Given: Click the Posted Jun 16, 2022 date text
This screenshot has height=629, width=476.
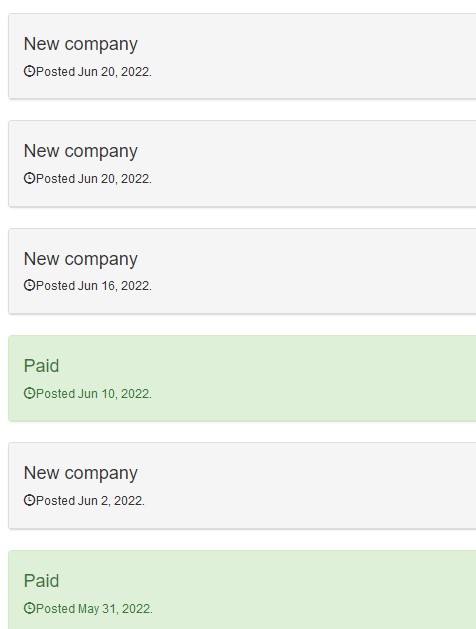Looking at the screenshot, I should click(94, 286).
